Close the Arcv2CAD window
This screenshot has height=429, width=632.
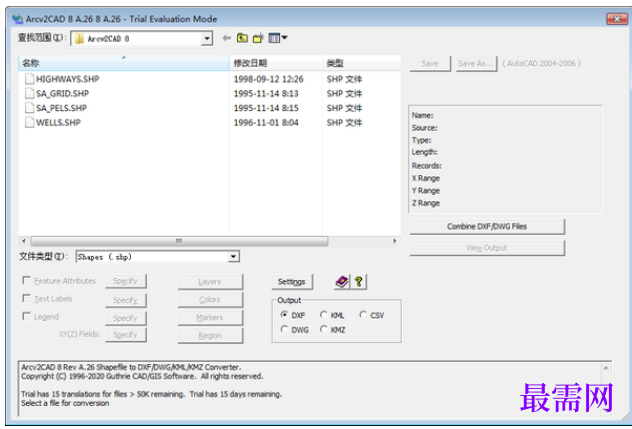point(617,19)
